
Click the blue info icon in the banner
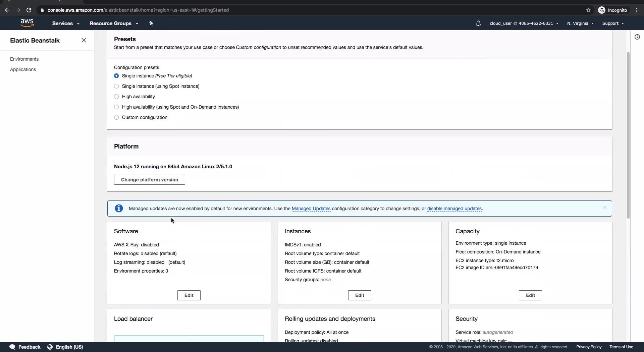tap(119, 208)
